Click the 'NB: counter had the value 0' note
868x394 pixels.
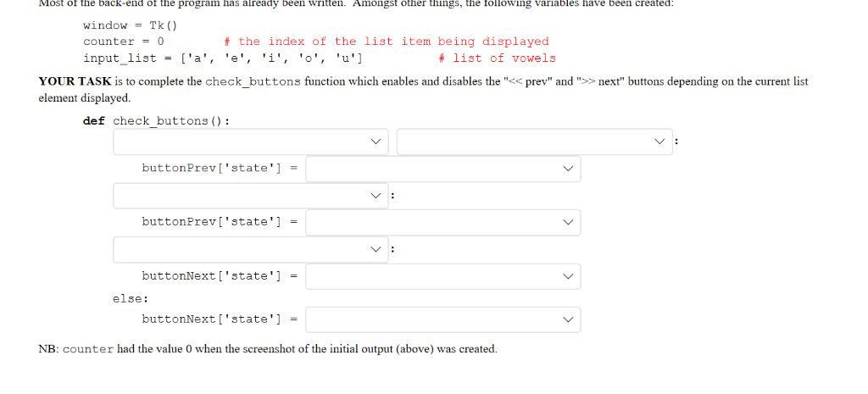[268, 349]
